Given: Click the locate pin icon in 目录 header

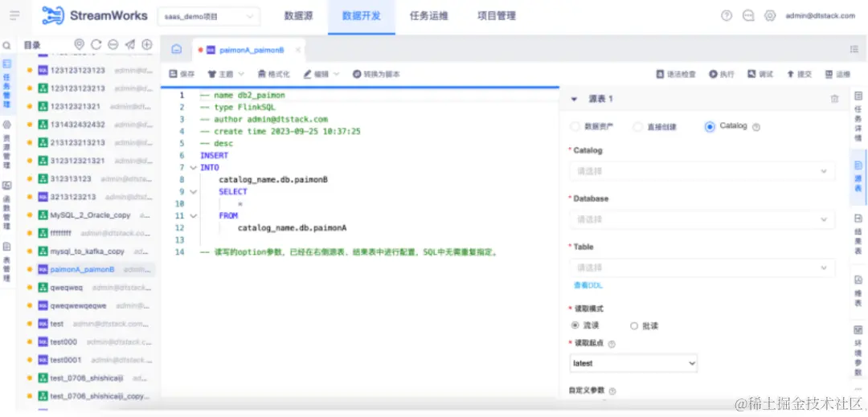Looking at the screenshot, I should pyautogui.click(x=79, y=45).
